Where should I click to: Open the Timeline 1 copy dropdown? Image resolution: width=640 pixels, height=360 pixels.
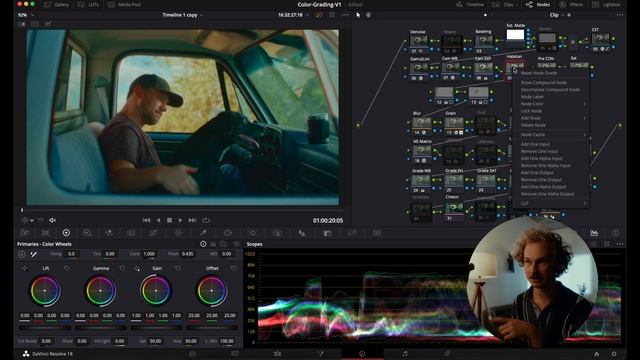click(182, 15)
